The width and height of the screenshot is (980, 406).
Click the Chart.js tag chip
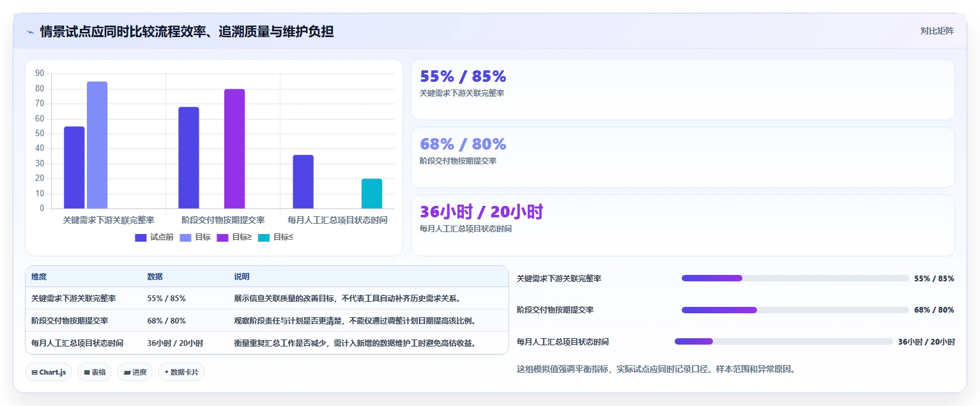coord(49,372)
